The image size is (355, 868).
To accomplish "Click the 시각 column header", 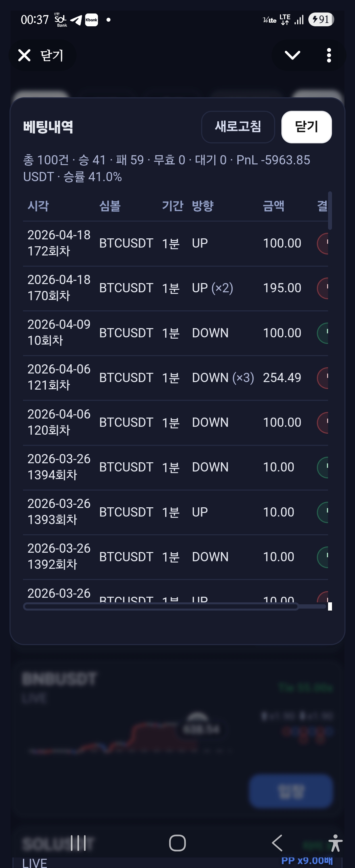I will point(38,205).
